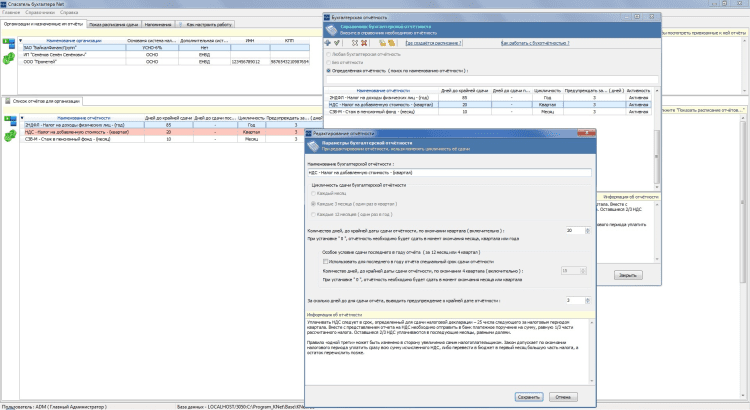Choose 'Каждый месяц' cyclicity option

pos(314,193)
